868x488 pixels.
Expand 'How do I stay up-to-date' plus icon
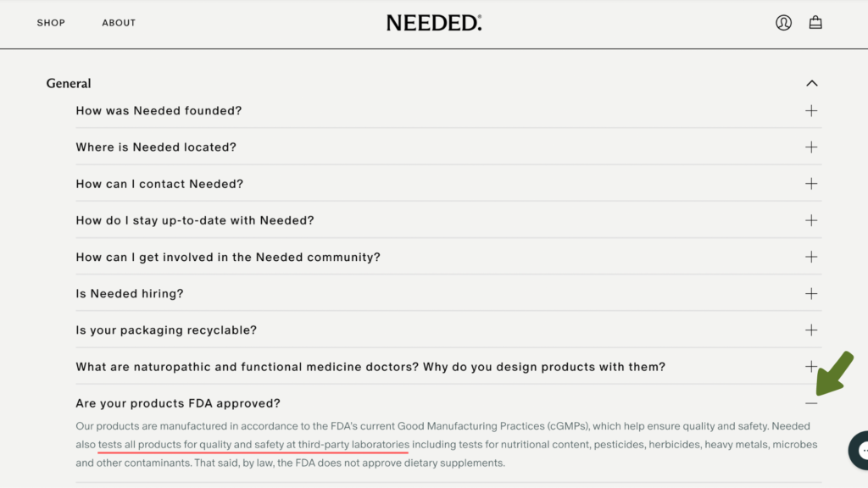click(811, 220)
